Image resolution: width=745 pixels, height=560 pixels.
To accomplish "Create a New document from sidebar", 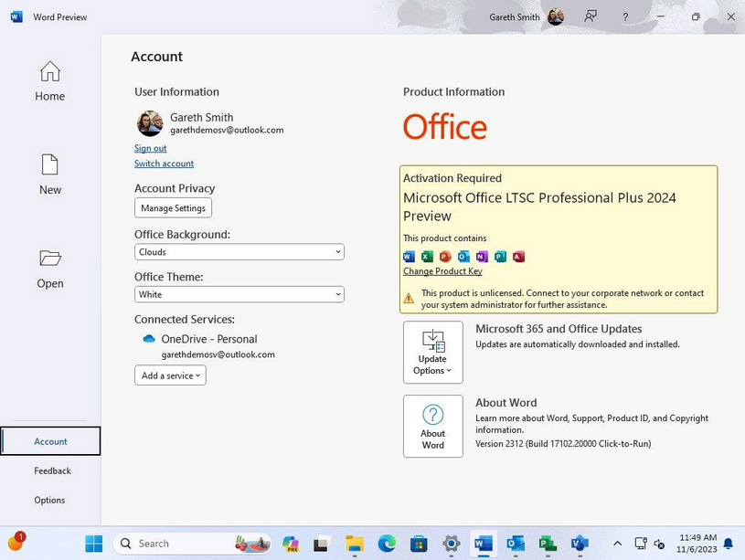I will tap(50, 174).
